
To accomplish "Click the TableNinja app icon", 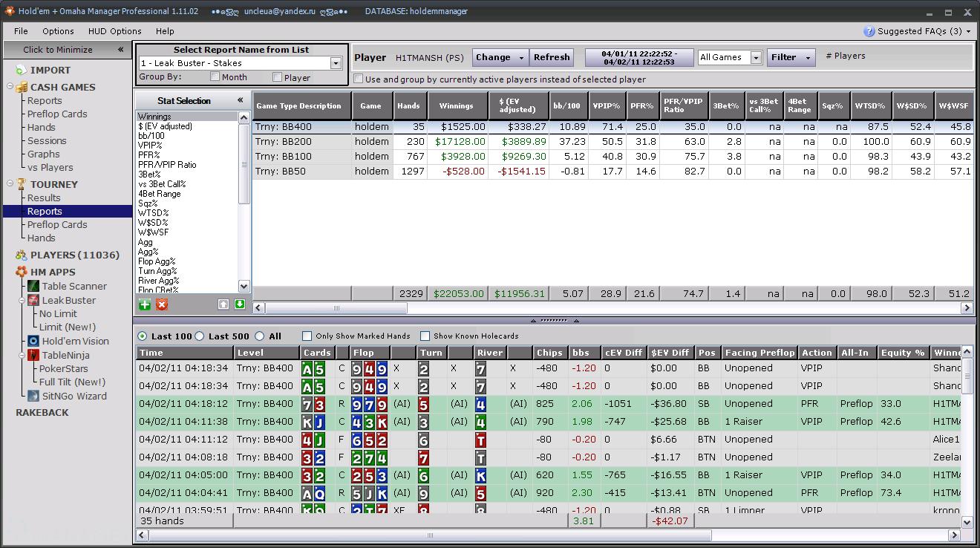I will [33, 355].
